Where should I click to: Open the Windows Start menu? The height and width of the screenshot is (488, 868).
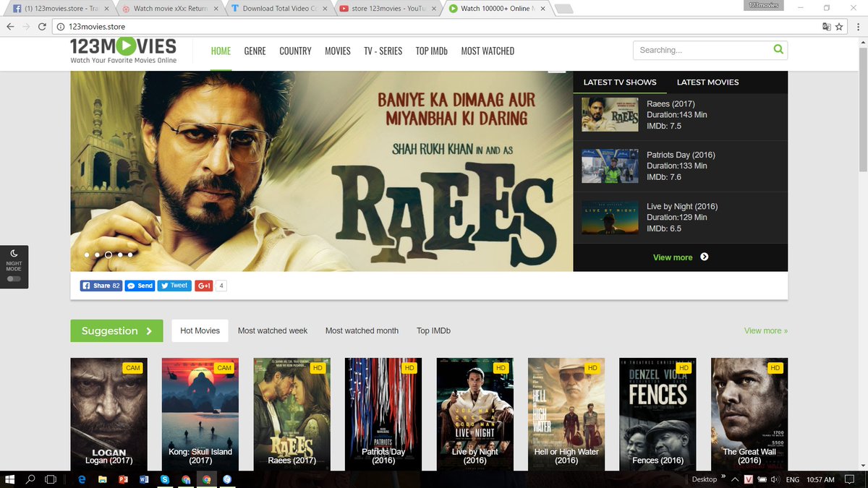[10, 479]
